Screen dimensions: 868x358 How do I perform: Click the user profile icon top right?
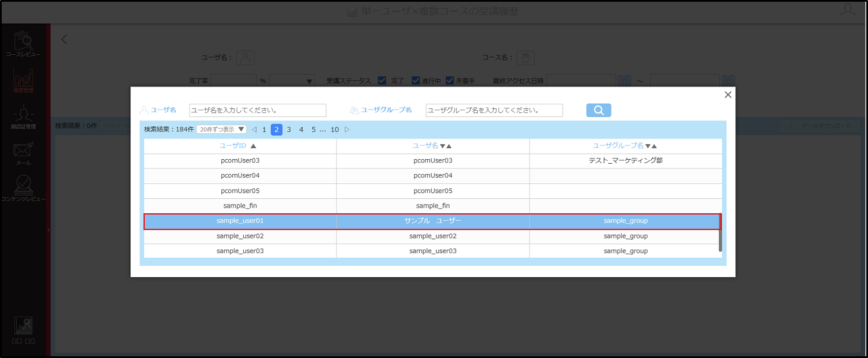point(847,10)
